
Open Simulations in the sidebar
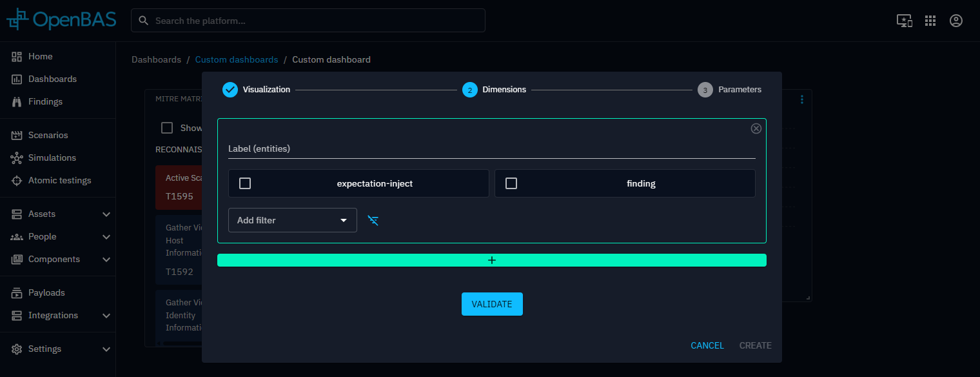coord(52,158)
